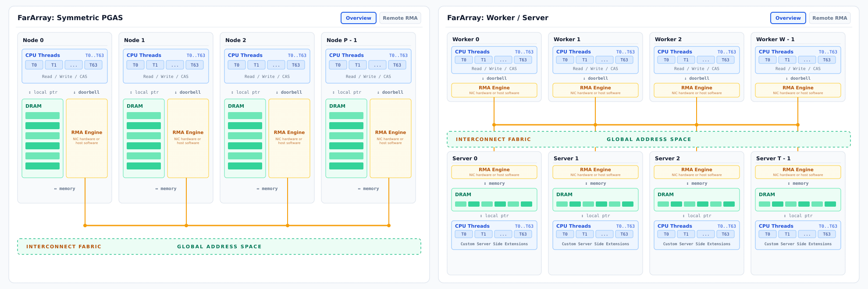Screen dimensions: 868x289
Task: Select Overview tab in Worker / Server panel
Action: point(788,18)
